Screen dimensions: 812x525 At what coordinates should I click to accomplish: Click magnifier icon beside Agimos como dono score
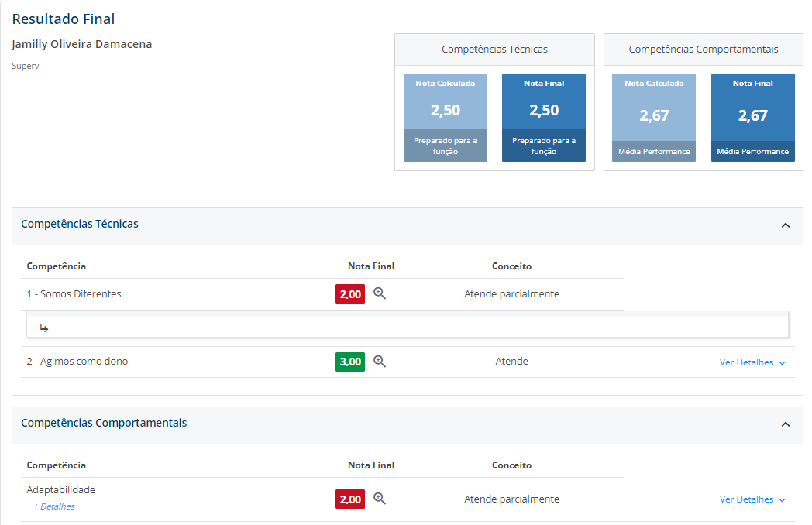tap(380, 361)
